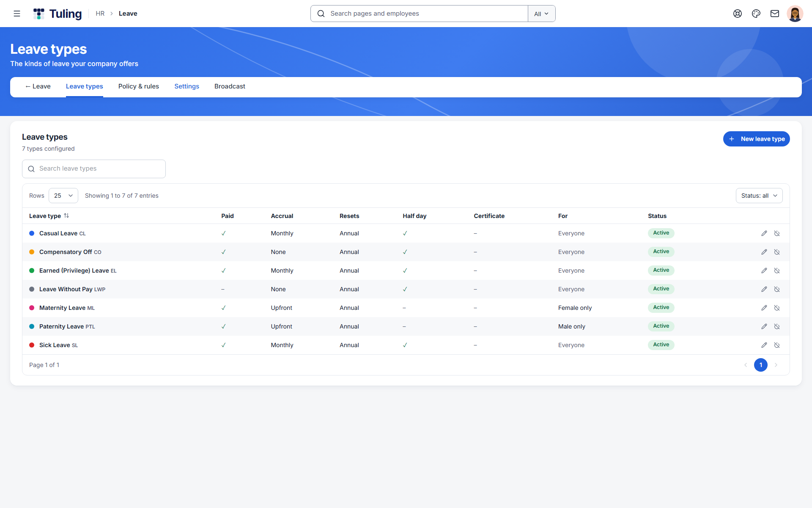Sort by Leave type column
Image resolution: width=812 pixels, height=508 pixels.
point(49,216)
